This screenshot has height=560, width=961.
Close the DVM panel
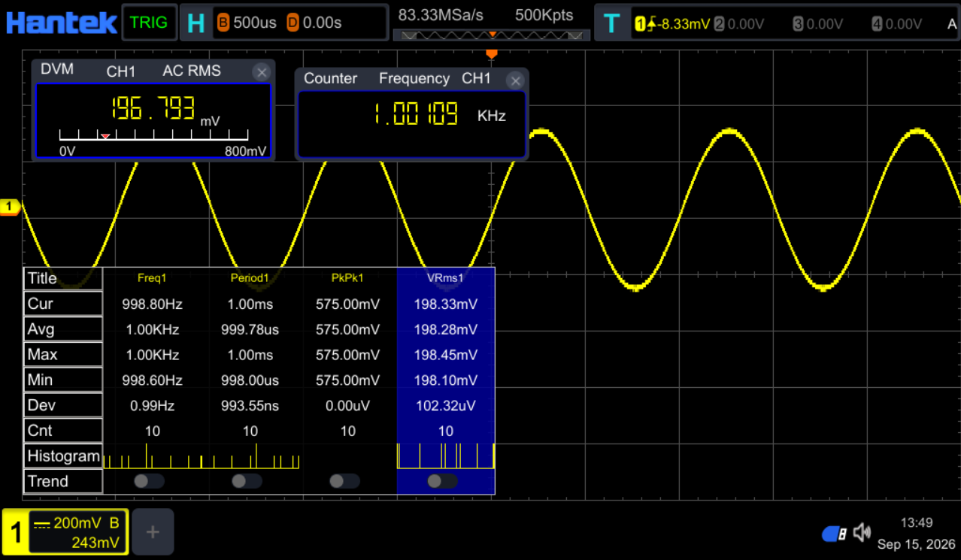[x=261, y=72]
